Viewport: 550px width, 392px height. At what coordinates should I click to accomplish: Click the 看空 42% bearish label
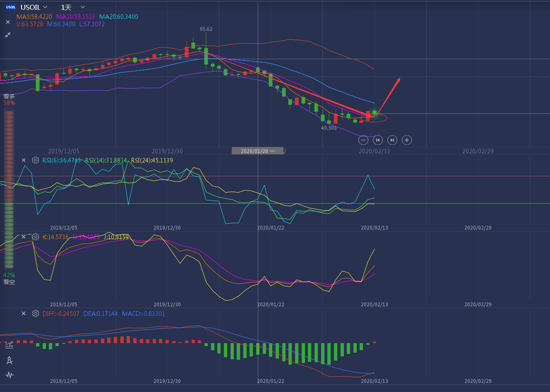click(9, 279)
